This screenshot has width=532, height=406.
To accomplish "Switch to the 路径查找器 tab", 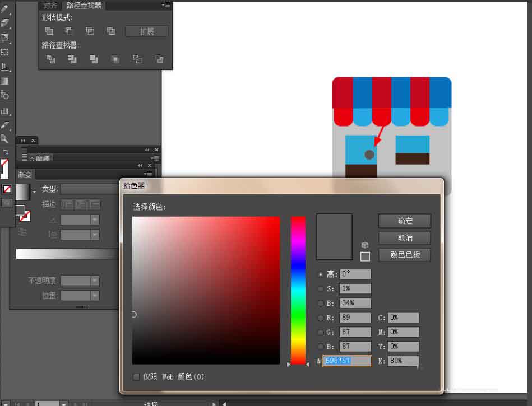I will 84,6.
